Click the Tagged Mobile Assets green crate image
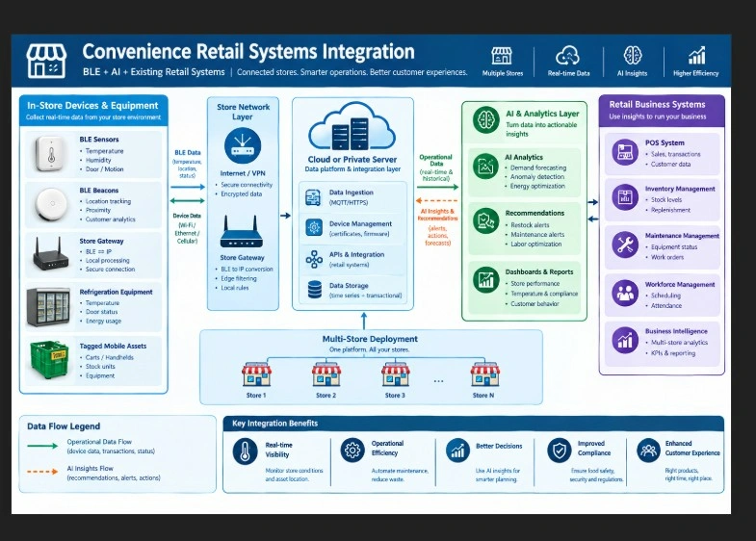This screenshot has height=541, width=756. (49, 359)
